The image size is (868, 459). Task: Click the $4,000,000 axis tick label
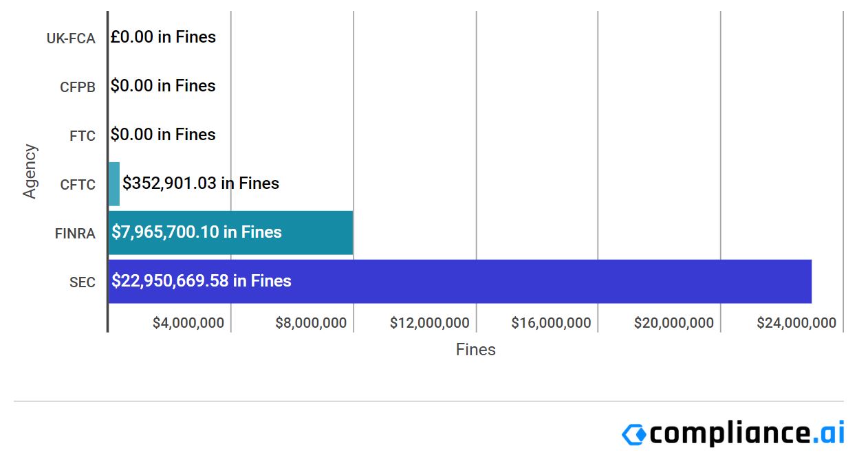click(188, 323)
